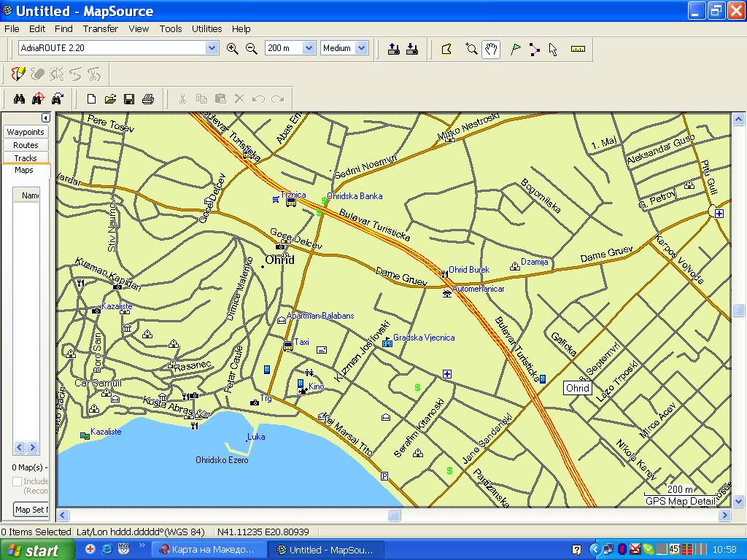
Task: Select the Map selection tool
Action: [x=447, y=49]
